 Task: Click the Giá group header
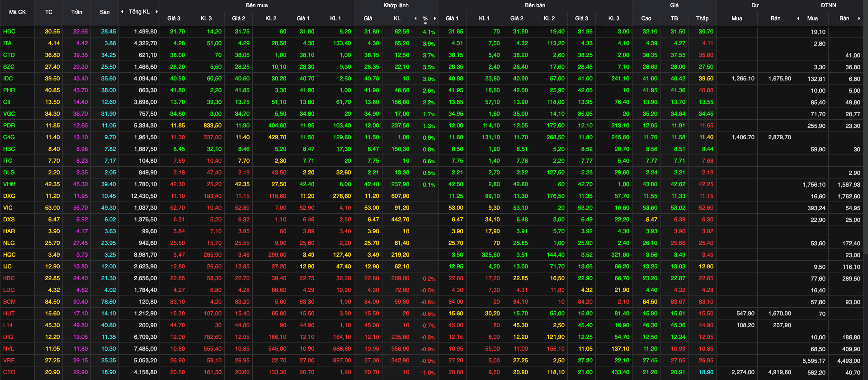coord(674,5)
